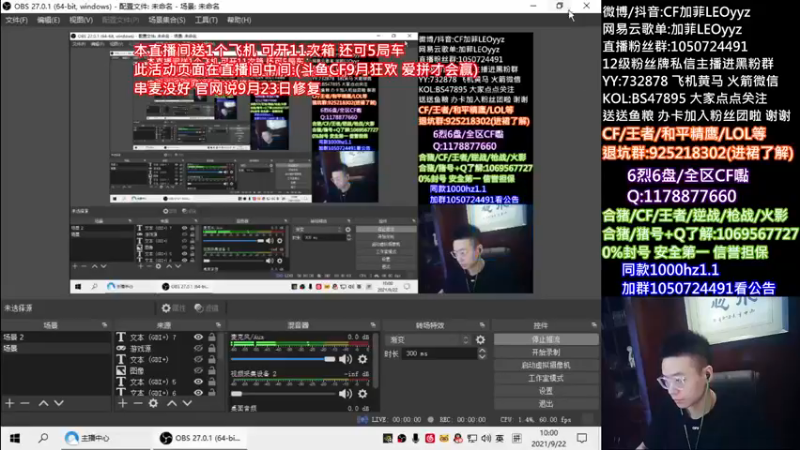The height and width of the screenshot is (450, 800).
Task: Open the Windows Start menu
Action: (15, 438)
